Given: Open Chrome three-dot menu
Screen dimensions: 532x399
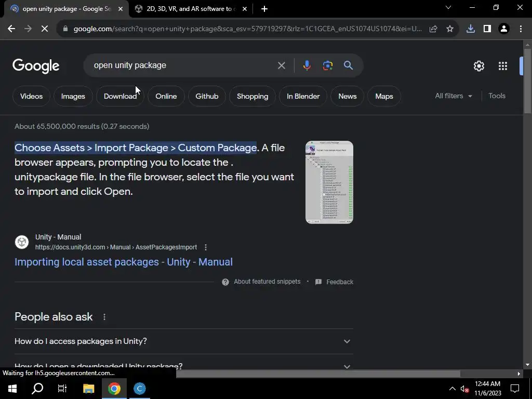Looking at the screenshot, I should 521,29.
